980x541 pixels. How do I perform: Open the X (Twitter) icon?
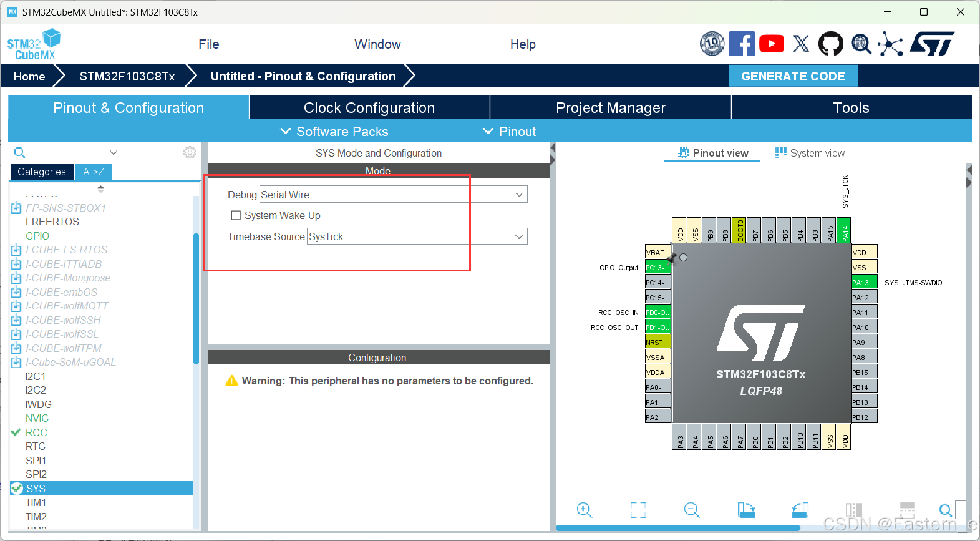point(801,44)
